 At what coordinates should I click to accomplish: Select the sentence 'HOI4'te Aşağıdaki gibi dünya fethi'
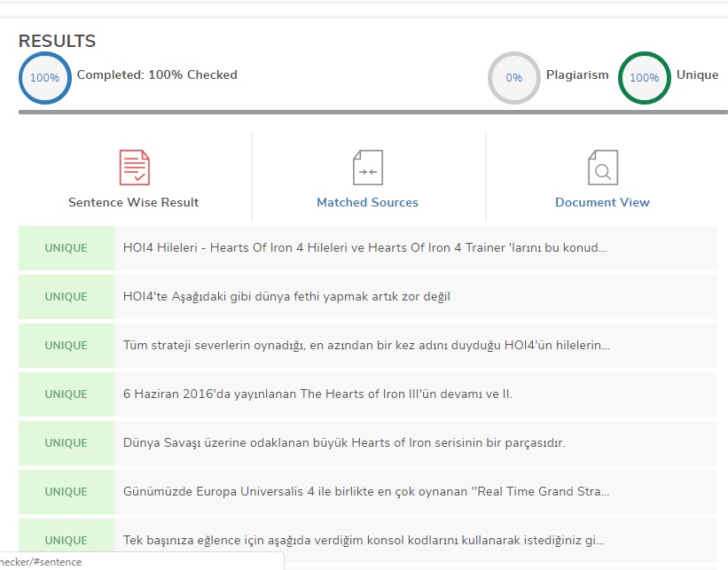(x=286, y=297)
